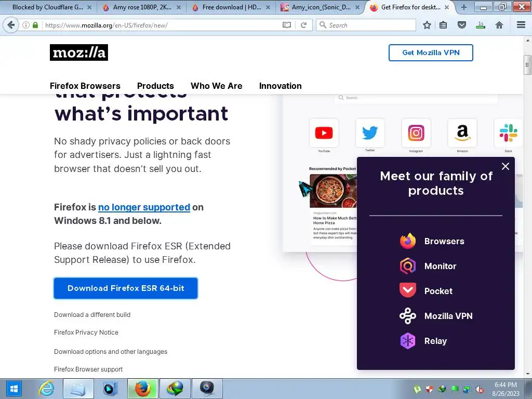Screen dimensions: 532x399
Task: Click Get Mozilla VPN button
Action: coord(431,52)
